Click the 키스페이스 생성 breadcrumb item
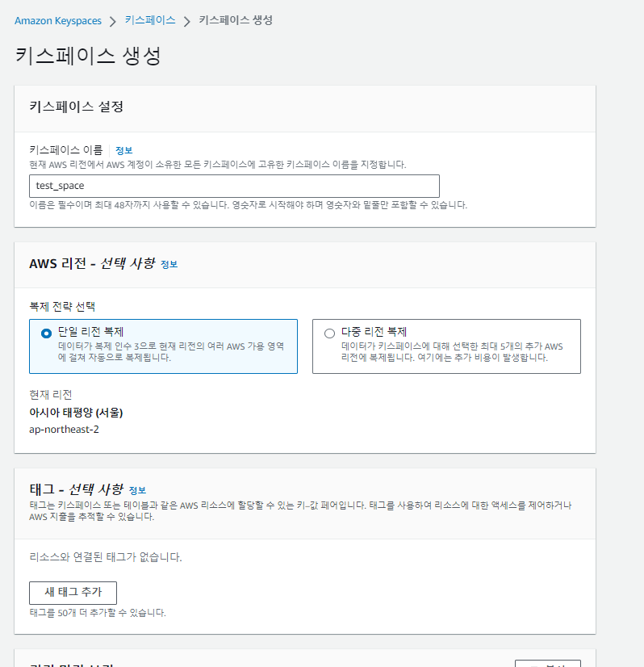 click(236, 20)
